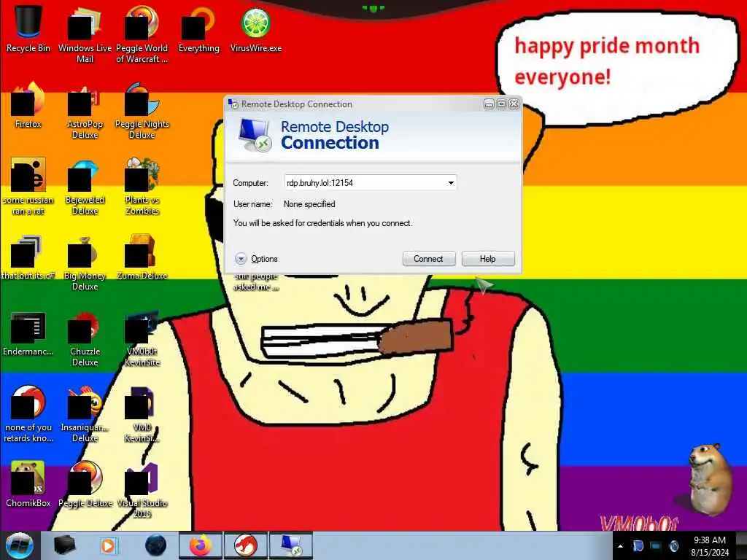Open the Recycle Bin desktop icon
The width and height of the screenshot is (747, 560).
pos(28,28)
